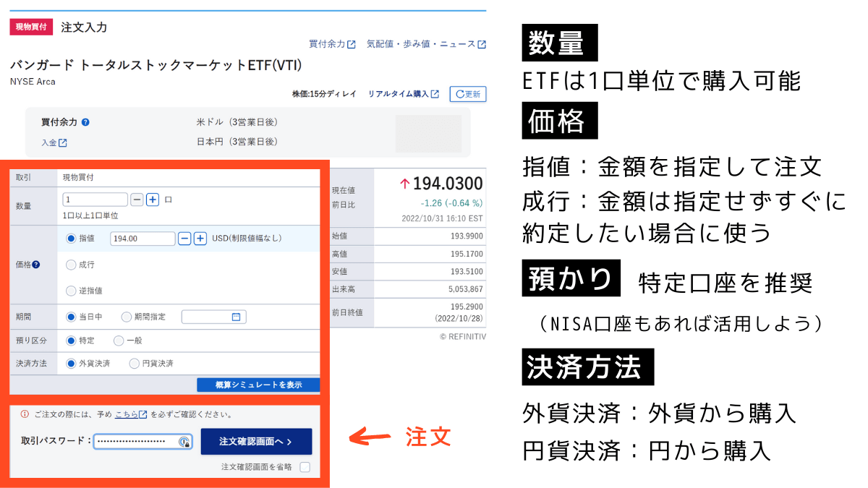The width and height of the screenshot is (868, 488).
Task: Click the 注意 info icon before ご注文の際には
Action: pos(25,414)
